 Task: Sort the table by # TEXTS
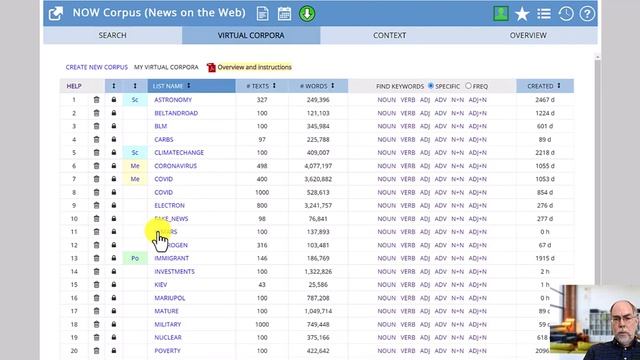(x=262, y=86)
